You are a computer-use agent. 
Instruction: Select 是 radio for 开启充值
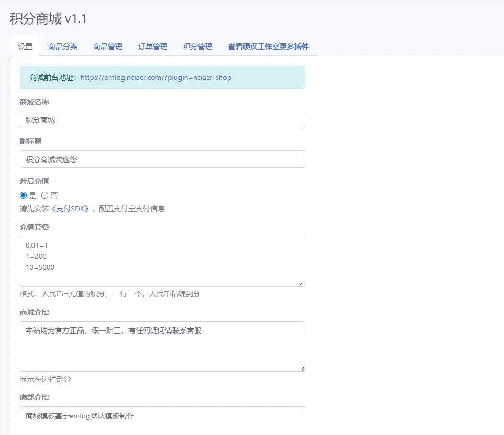point(23,195)
